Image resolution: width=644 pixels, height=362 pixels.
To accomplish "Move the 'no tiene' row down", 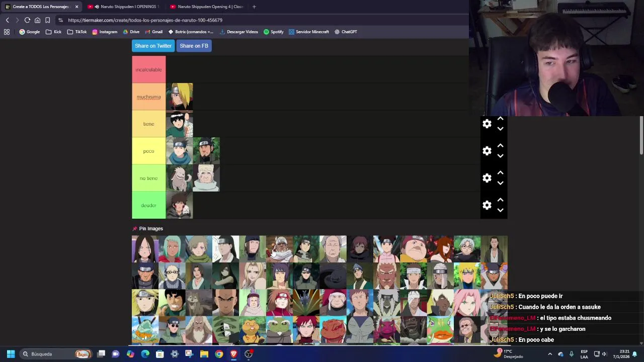I will click(500, 183).
